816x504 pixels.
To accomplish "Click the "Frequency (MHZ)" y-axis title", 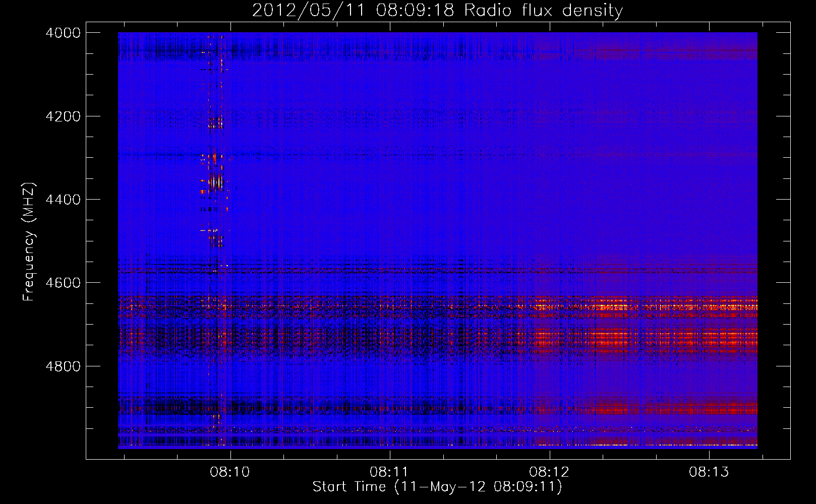I will [x=29, y=242].
